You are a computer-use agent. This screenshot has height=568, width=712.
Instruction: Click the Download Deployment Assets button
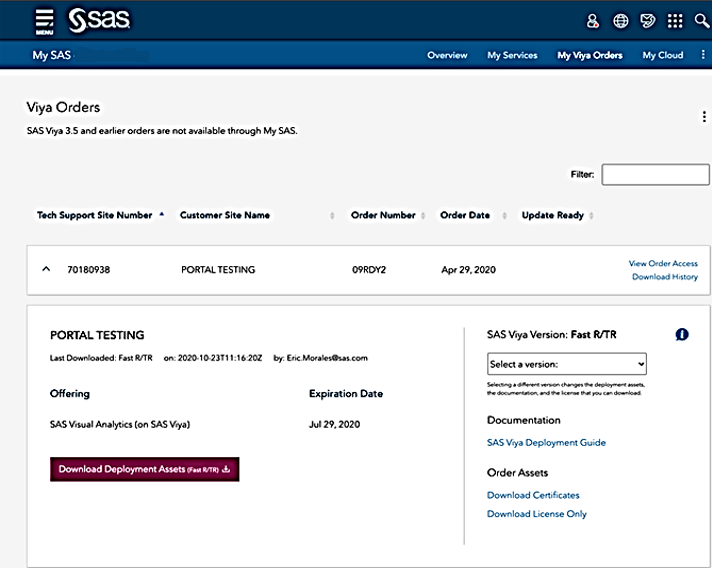coord(144,469)
